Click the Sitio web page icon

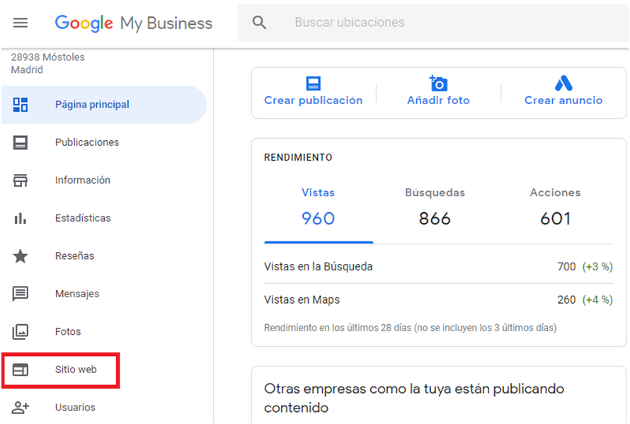[20, 370]
